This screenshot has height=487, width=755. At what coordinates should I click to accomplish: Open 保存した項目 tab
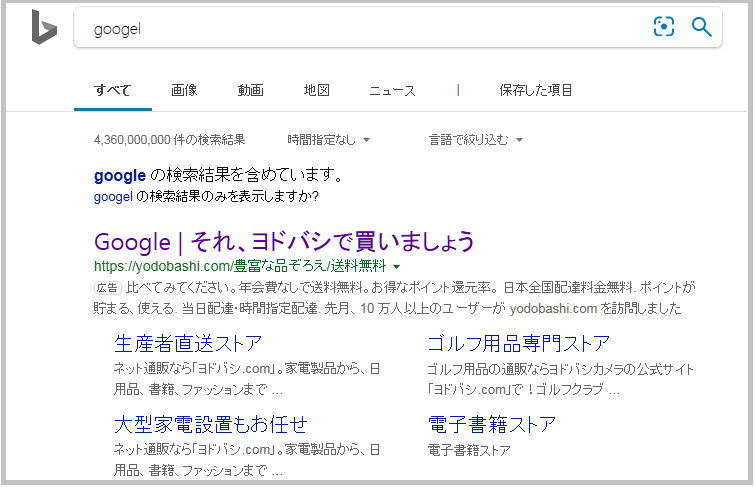(536, 90)
